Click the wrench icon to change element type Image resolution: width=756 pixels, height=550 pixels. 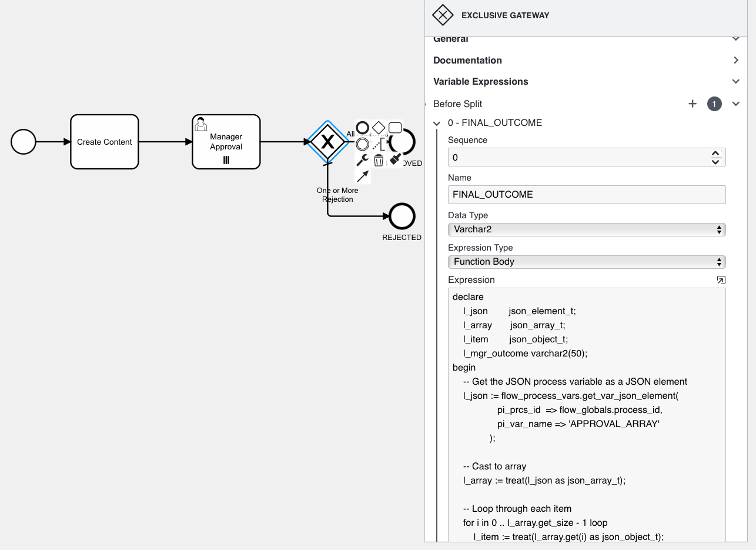(x=363, y=160)
